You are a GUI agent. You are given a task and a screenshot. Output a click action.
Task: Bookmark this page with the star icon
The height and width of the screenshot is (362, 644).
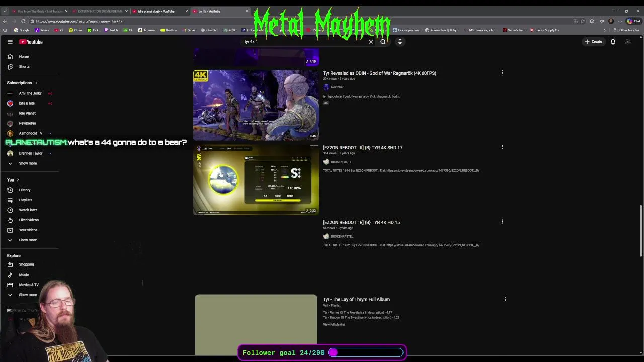click(583, 21)
